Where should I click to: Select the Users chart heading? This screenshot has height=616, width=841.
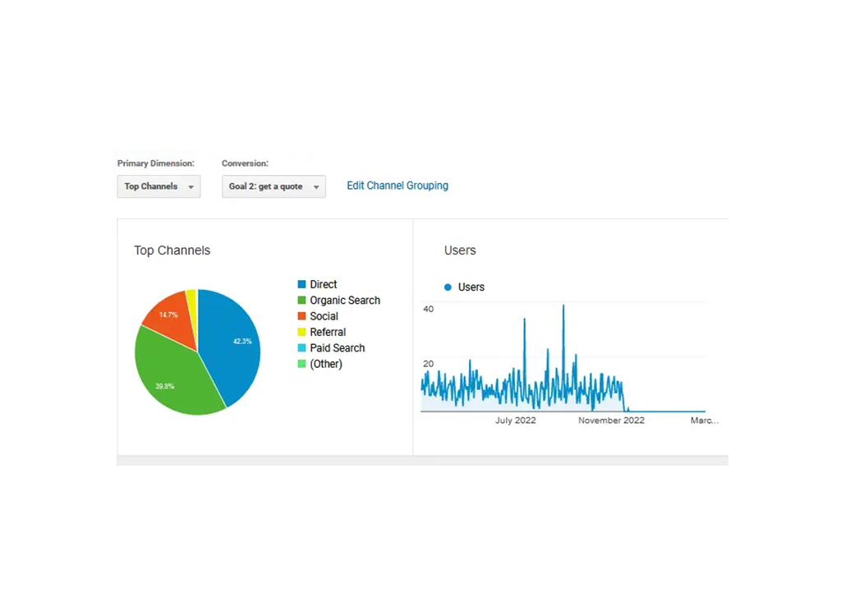[x=459, y=250]
